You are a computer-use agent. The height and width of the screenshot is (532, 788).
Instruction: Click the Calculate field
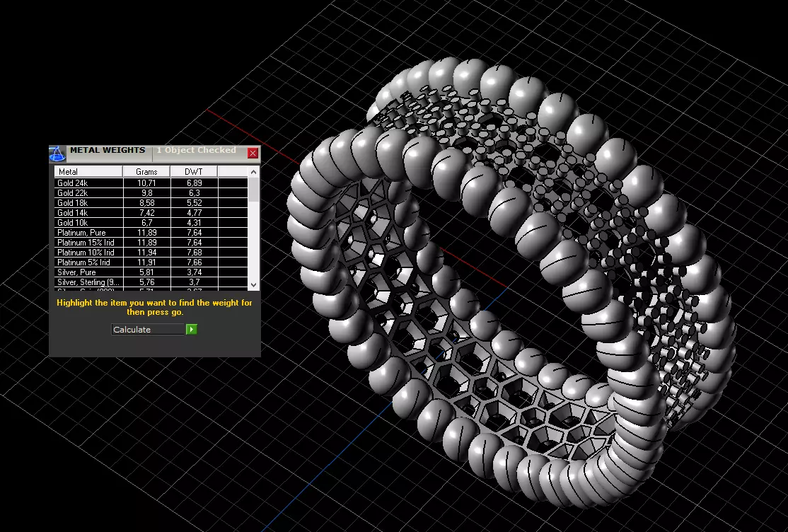[x=149, y=330]
